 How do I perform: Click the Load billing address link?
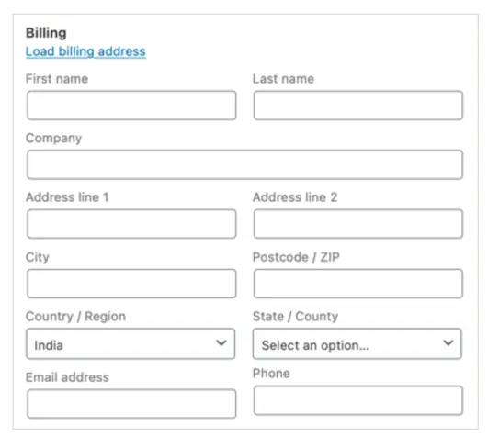(85, 51)
